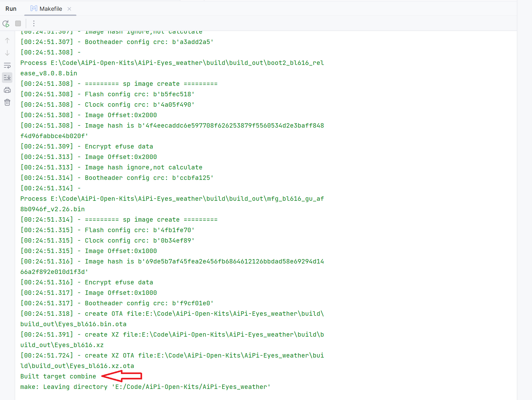The height and width of the screenshot is (400, 532).
Task: Click the 'ease_v8.0.8.bin' line
Action: [x=49, y=73]
